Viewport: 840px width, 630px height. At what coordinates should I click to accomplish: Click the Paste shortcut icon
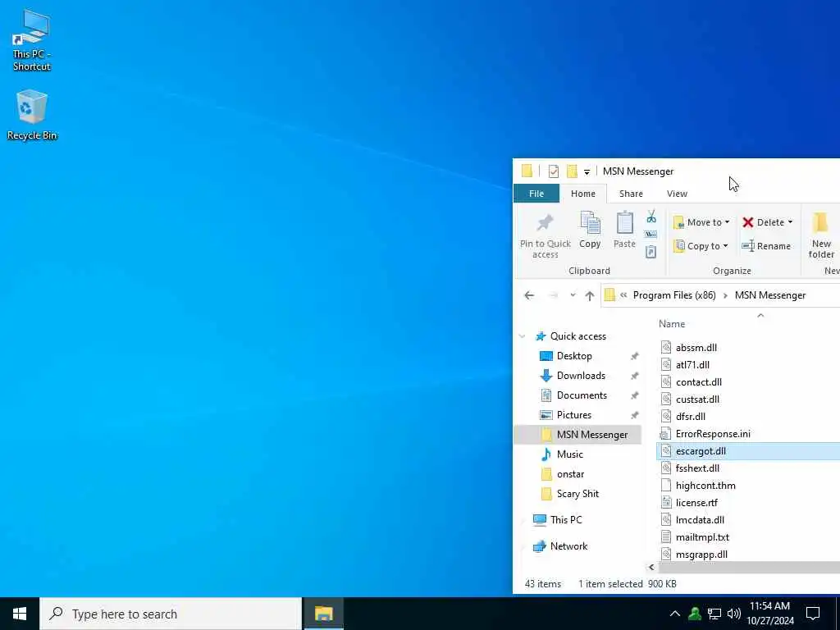coord(651,252)
